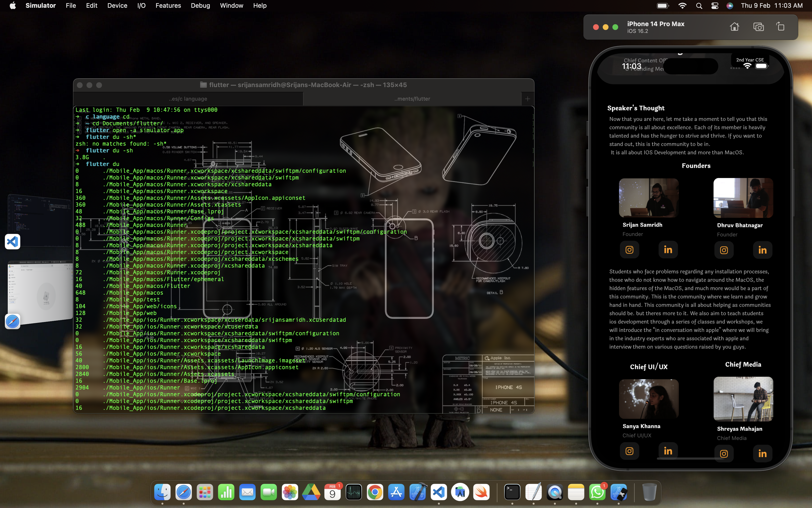Switch to the ..es/c language terminal tab
Viewport: 812px width, 508px height.
(x=188, y=99)
